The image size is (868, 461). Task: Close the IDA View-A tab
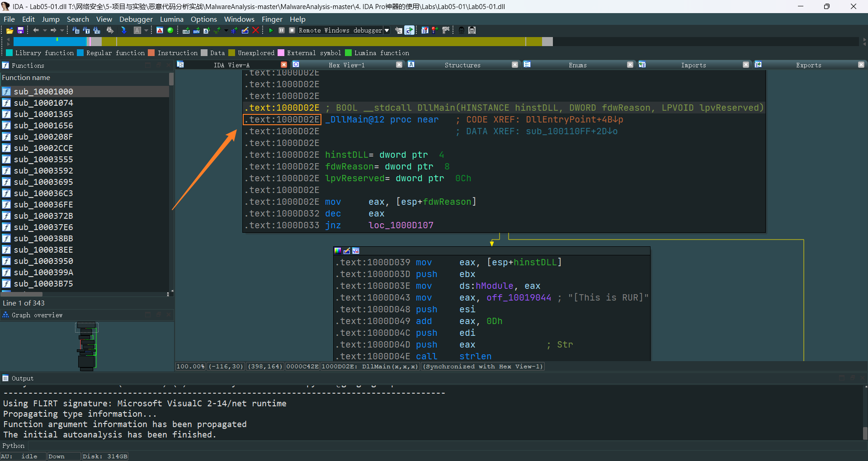(284, 65)
